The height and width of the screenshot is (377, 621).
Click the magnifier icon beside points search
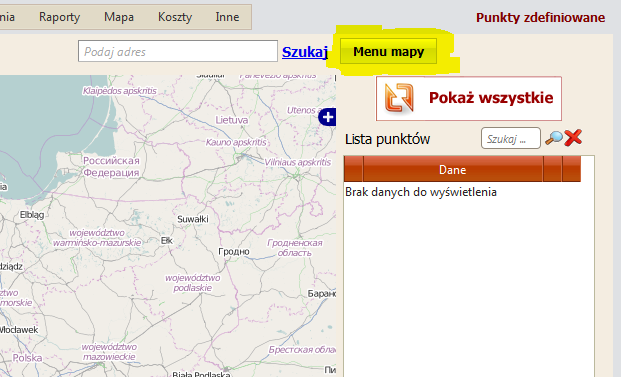tap(554, 138)
